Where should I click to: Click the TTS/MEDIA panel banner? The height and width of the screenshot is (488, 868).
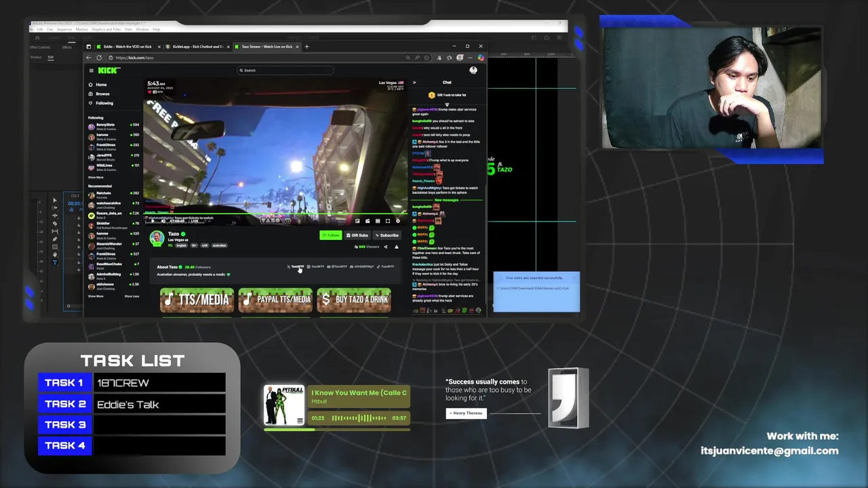click(x=197, y=300)
